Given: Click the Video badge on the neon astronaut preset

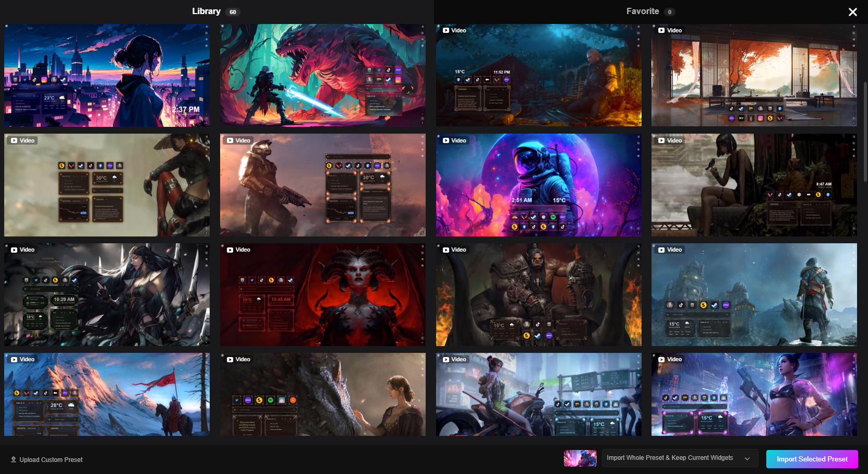Looking at the screenshot, I should tap(454, 140).
